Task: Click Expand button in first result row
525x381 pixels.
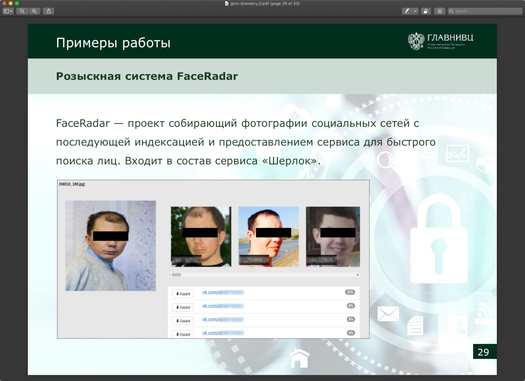Action: click(183, 294)
